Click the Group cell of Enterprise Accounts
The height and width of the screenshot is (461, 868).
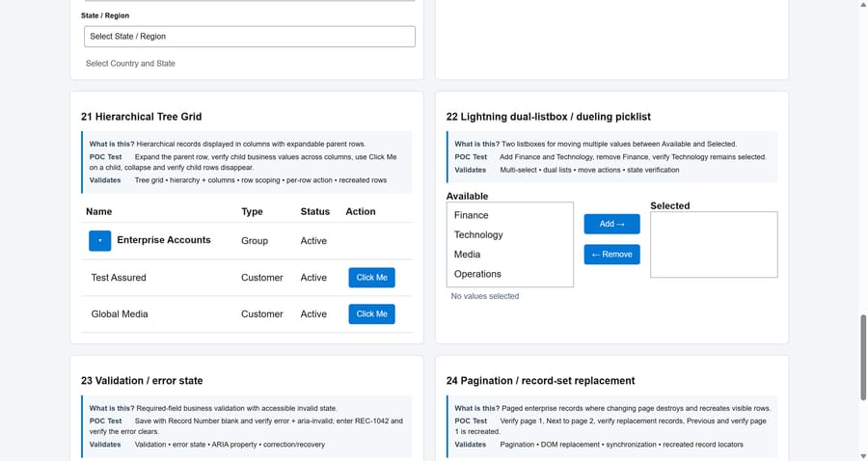pos(255,241)
